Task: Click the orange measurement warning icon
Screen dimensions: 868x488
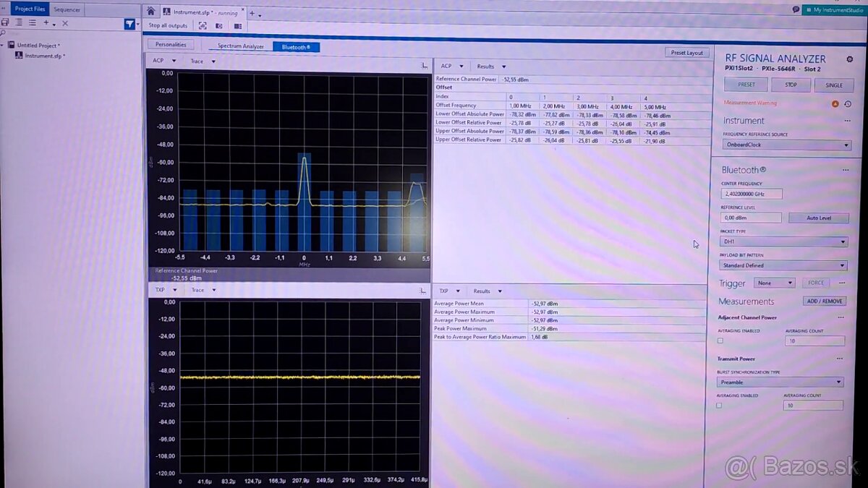Action: click(835, 103)
